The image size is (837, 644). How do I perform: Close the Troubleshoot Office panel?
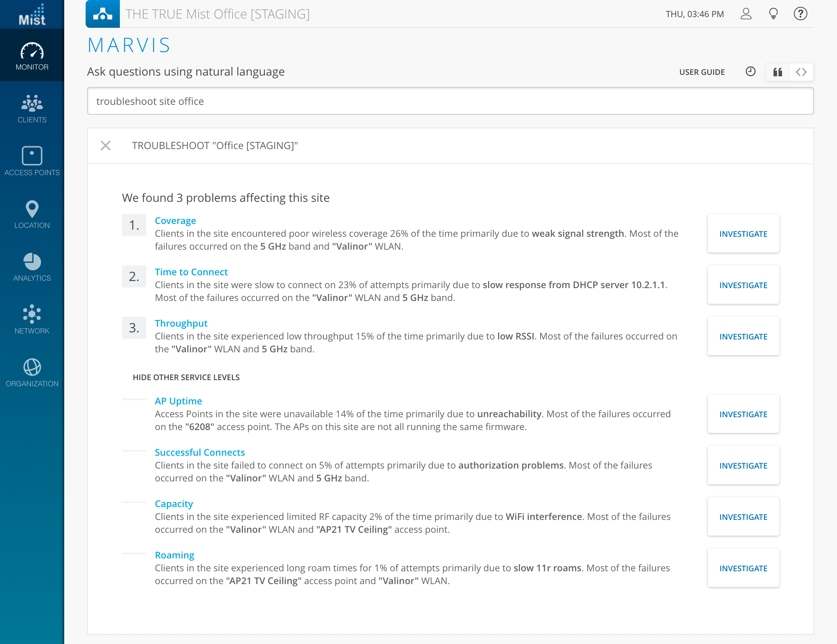click(105, 145)
